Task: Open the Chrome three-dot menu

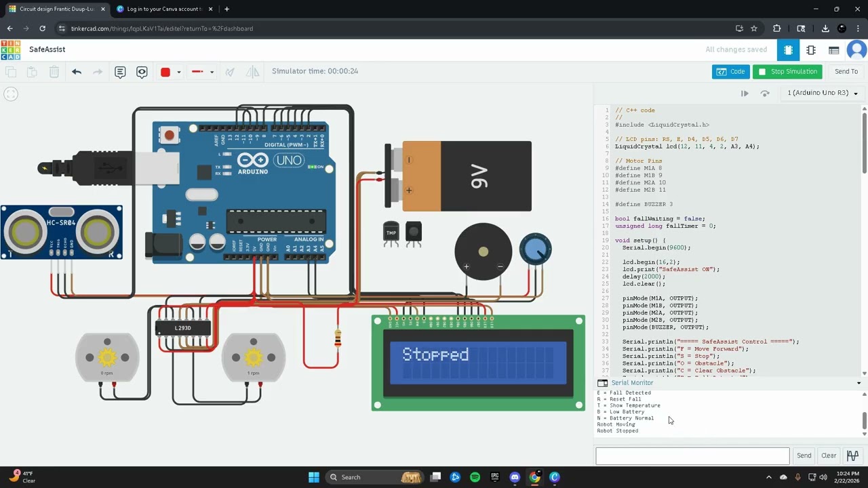Action: (x=858, y=28)
